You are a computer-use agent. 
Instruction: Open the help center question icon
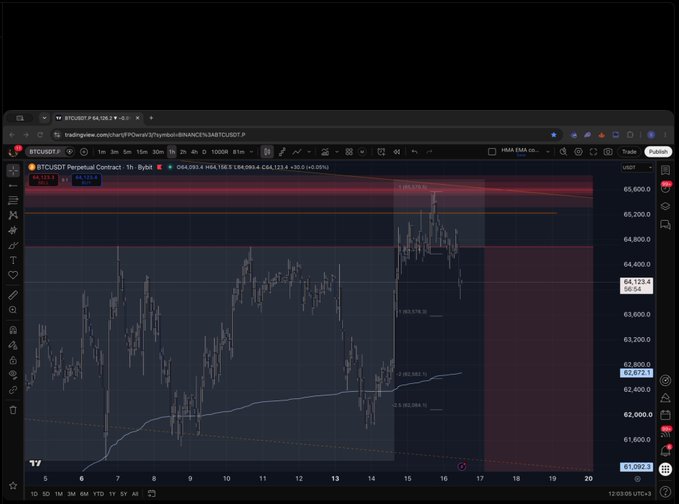tap(666, 491)
